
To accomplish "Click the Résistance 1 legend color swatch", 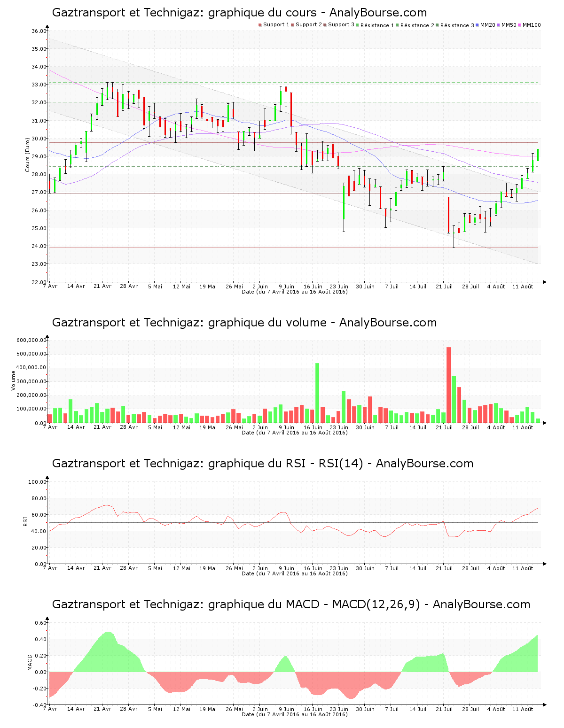I will pyautogui.click(x=357, y=25).
